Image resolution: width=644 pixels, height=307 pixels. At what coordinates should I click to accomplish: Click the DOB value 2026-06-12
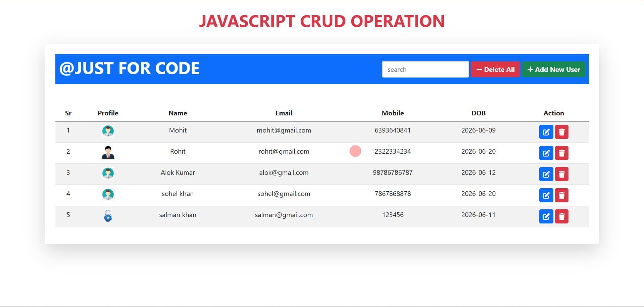[x=479, y=172]
